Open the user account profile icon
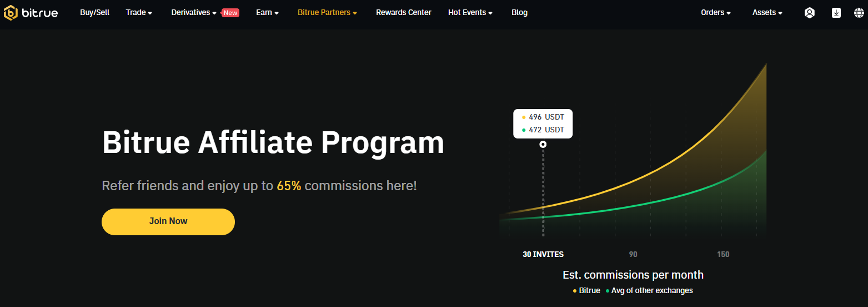This screenshot has width=868, height=307. (x=810, y=13)
